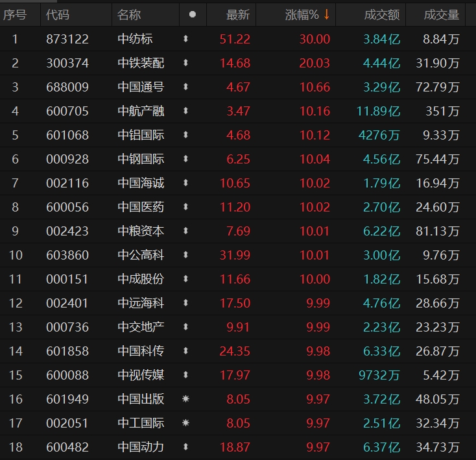Sort the list by 成交量 column header
476x460 pixels.
coord(442,14)
